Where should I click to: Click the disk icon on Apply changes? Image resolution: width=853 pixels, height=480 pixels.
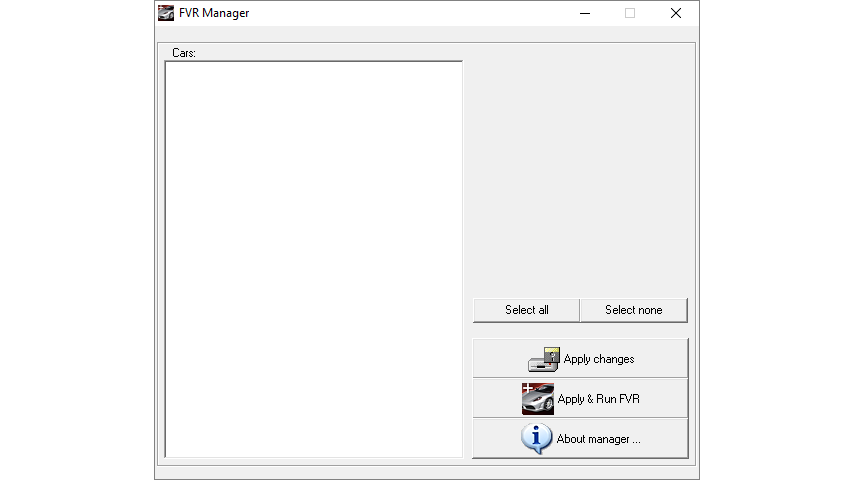543,359
